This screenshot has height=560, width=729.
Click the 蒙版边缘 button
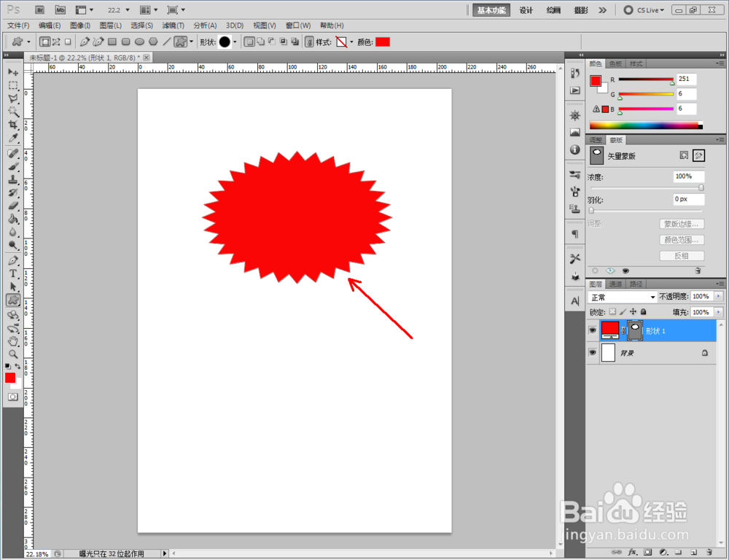point(682,224)
